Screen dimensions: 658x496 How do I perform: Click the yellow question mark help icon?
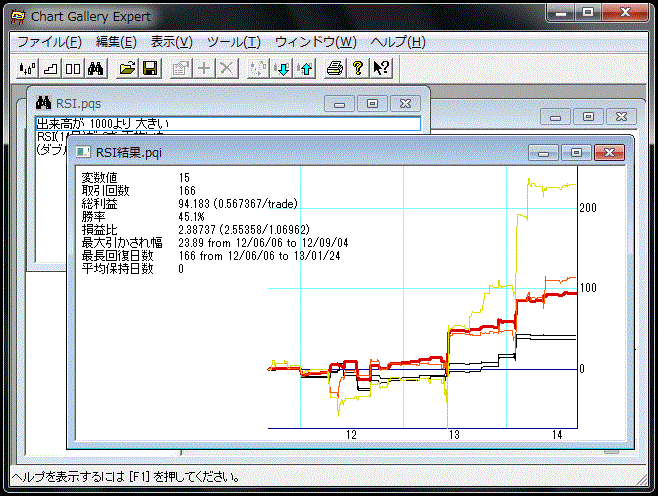click(x=358, y=68)
